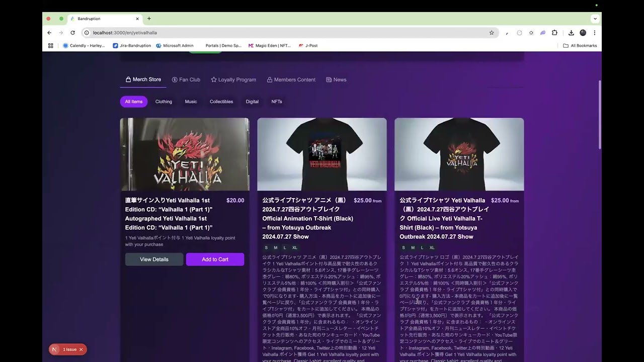Click the autographed CD title text

point(169,214)
